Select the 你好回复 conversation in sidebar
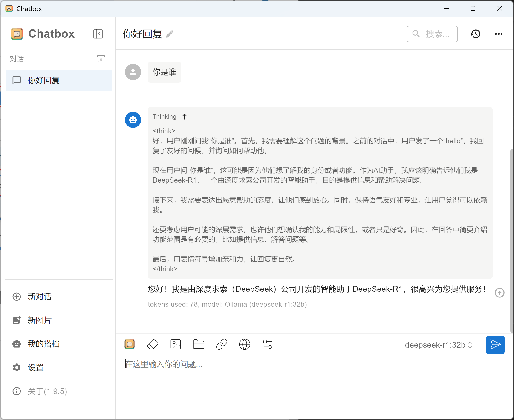 tap(59, 80)
